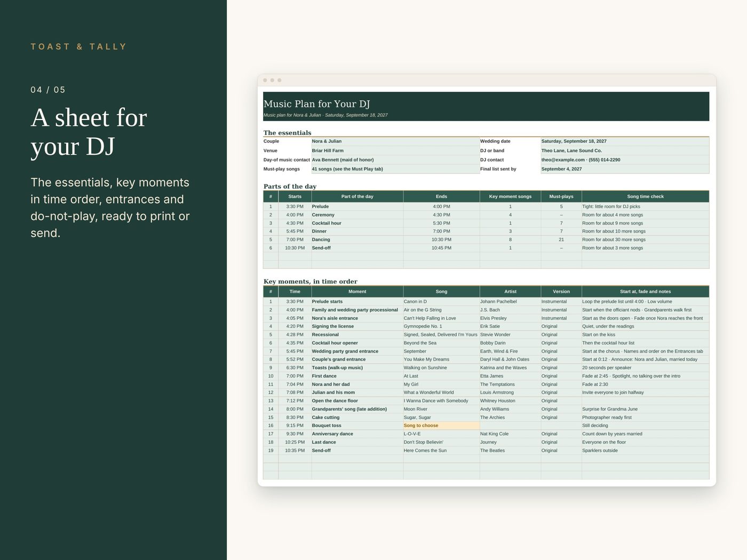Click the "Canon in D" song cell
Viewport: 747px width, 560px height.
(441, 302)
